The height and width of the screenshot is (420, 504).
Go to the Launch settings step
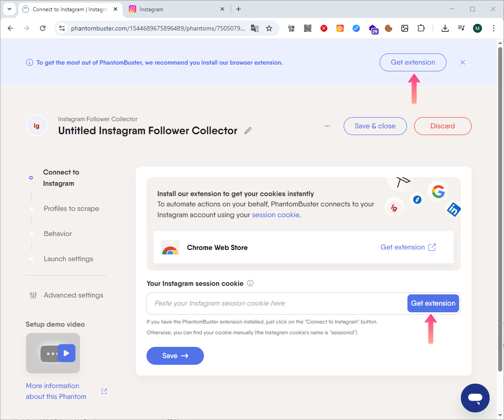68,259
